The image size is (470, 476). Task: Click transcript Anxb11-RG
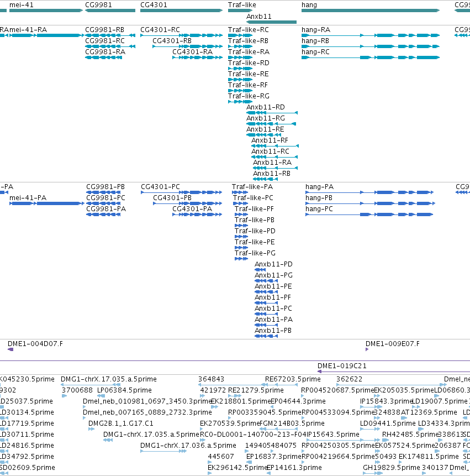click(271, 124)
